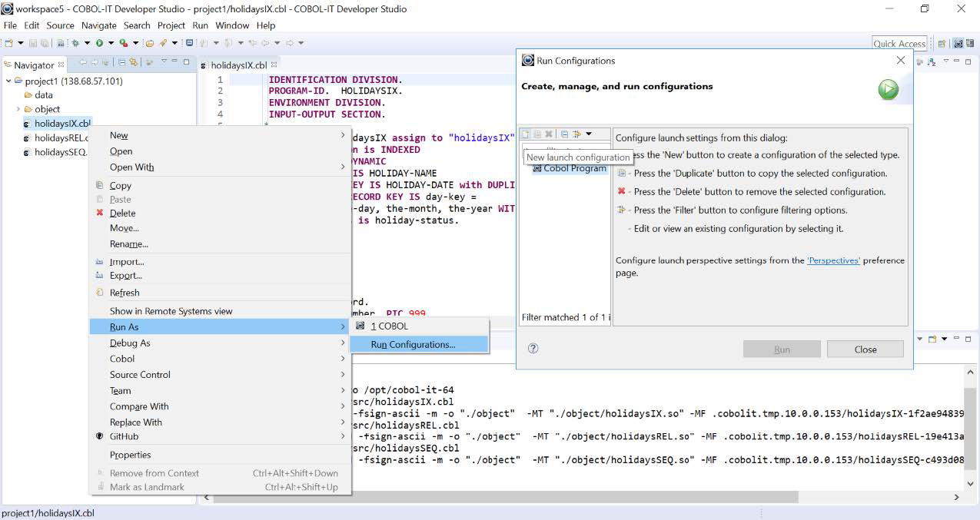Expand the object folder in Navigator
980x520 pixels.
[18, 109]
